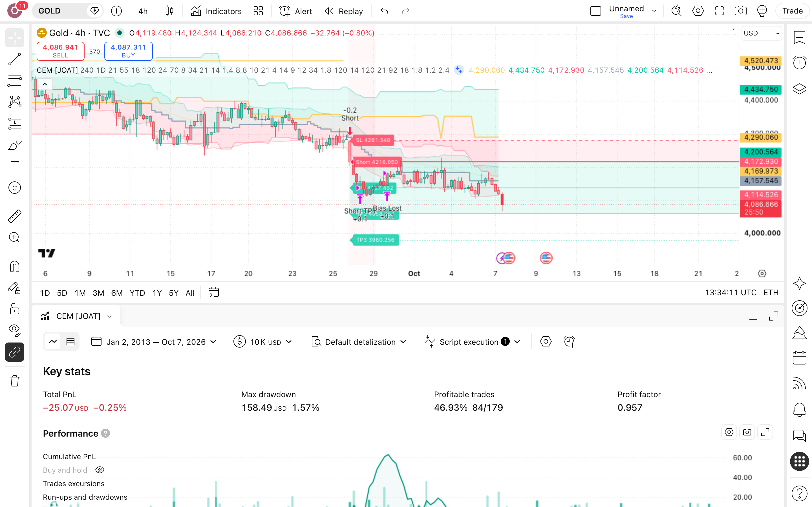Select the 1Y time range
The height and width of the screenshot is (507, 812).
pyautogui.click(x=157, y=293)
